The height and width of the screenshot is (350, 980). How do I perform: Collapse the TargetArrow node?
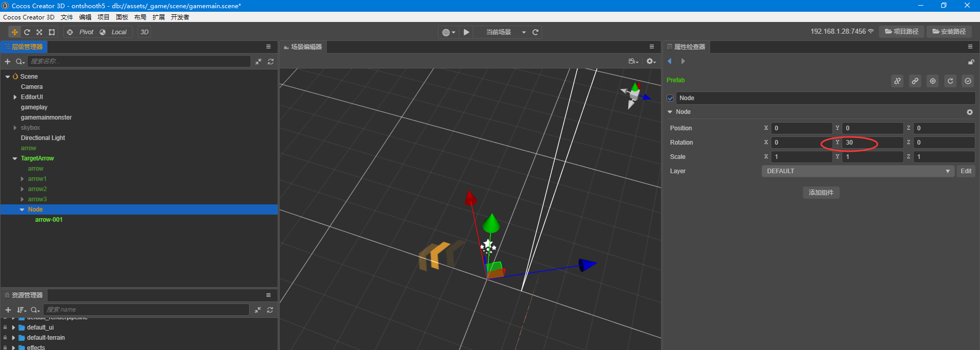coord(15,158)
